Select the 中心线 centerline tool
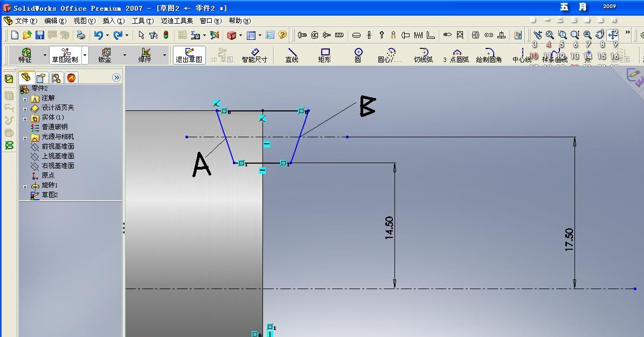This screenshot has height=337, width=644. [x=522, y=55]
